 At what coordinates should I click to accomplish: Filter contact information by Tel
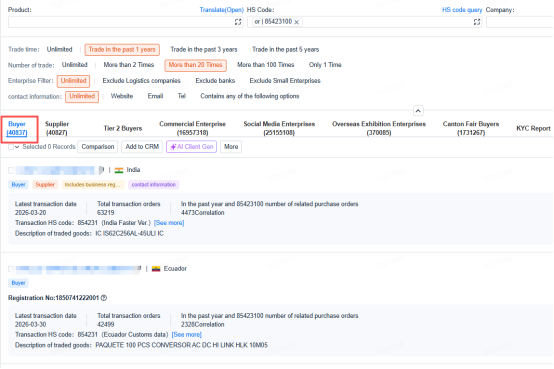click(182, 96)
